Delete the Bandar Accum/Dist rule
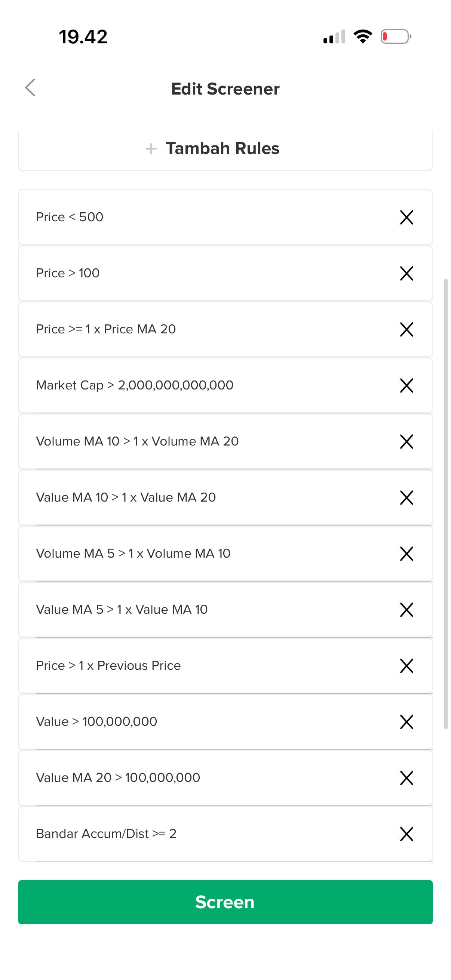This screenshot has height=980, width=451. pyautogui.click(x=406, y=834)
